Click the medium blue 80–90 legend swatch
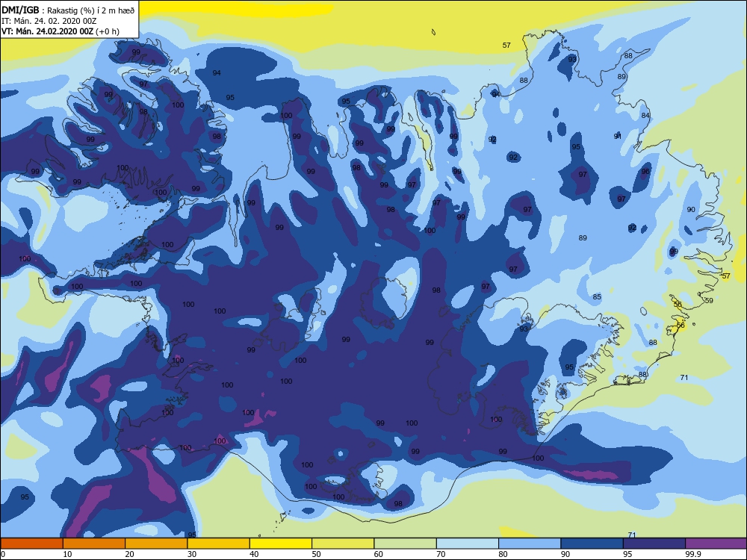 click(x=530, y=544)
